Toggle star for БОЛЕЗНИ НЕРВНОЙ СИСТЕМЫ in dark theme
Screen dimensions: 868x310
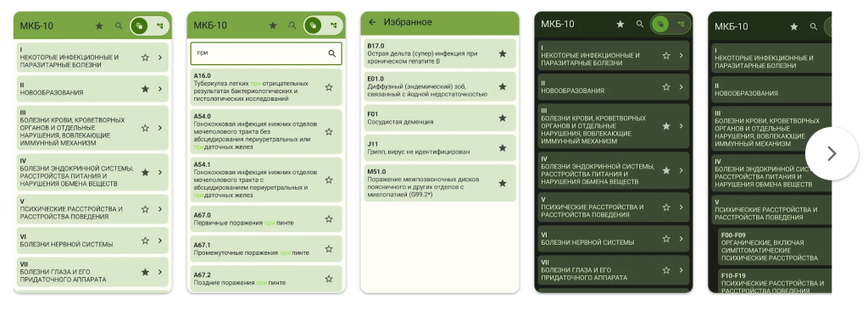coord(666,239)
